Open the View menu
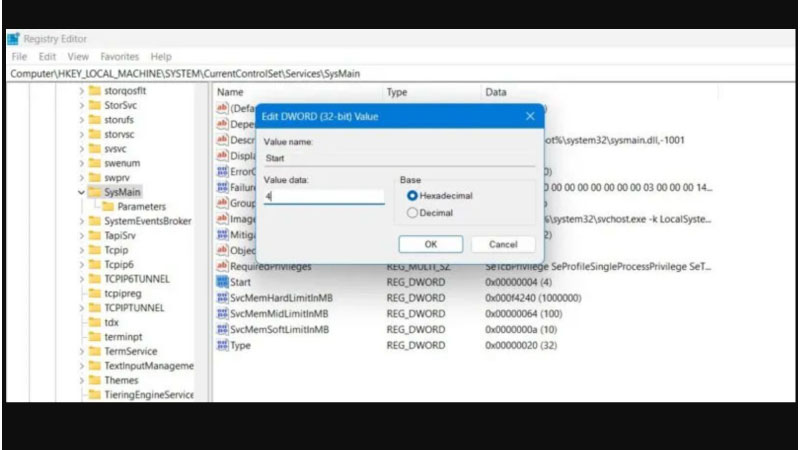 click(x=78, y=57)
